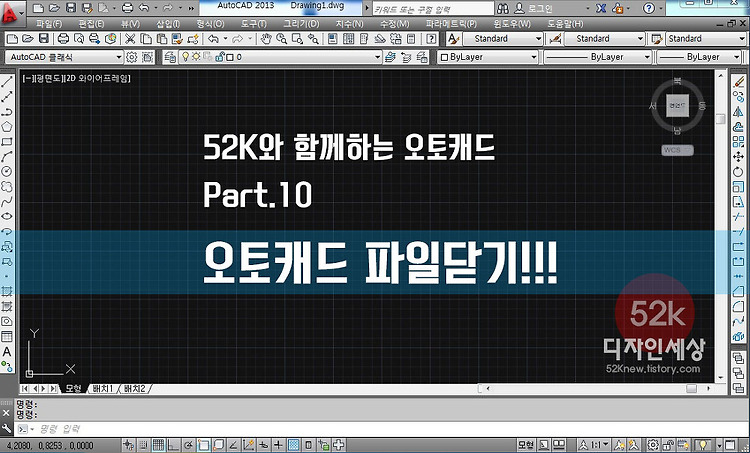Toggle Infer Constraints in status bar
The image size is (750, 453).
coord(128,445)
